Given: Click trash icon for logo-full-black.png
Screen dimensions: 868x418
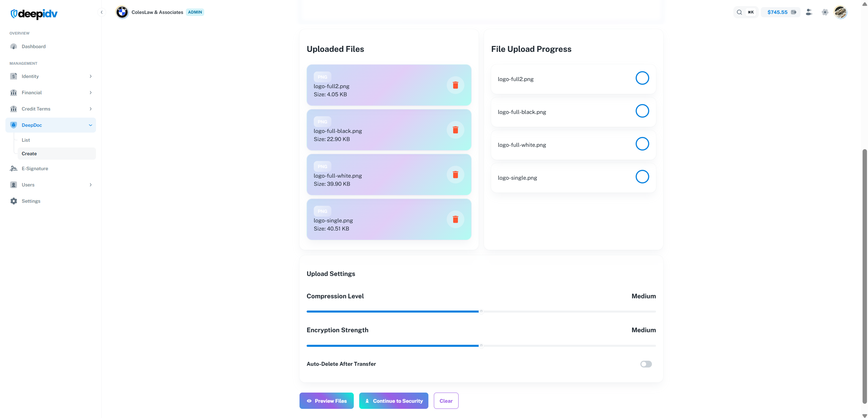Looking at the screenshot, I should tap(455, 130).
